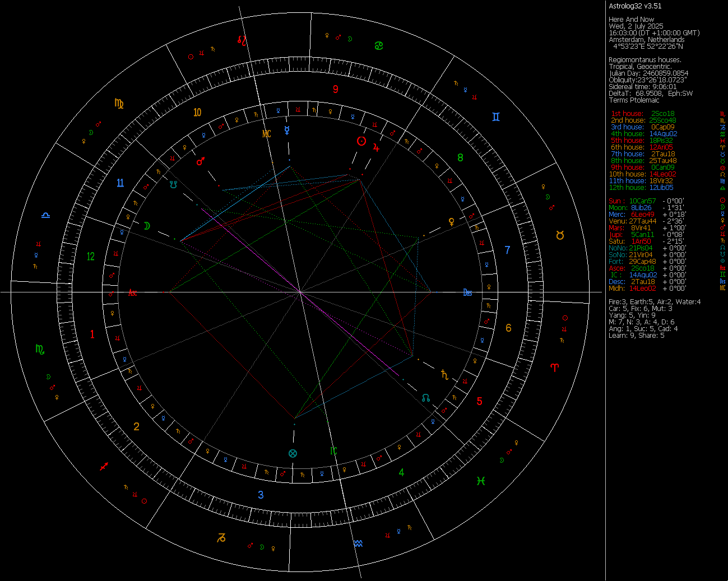Click the 'Regiomontanus houses.' line
This screenshot has height=581, width=728.
(645, 60)
